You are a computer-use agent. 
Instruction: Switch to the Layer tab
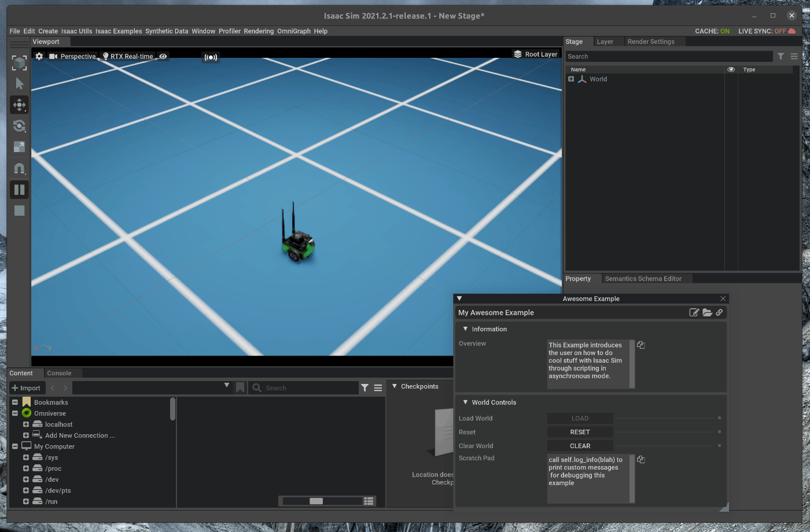(x=605, y=42)
